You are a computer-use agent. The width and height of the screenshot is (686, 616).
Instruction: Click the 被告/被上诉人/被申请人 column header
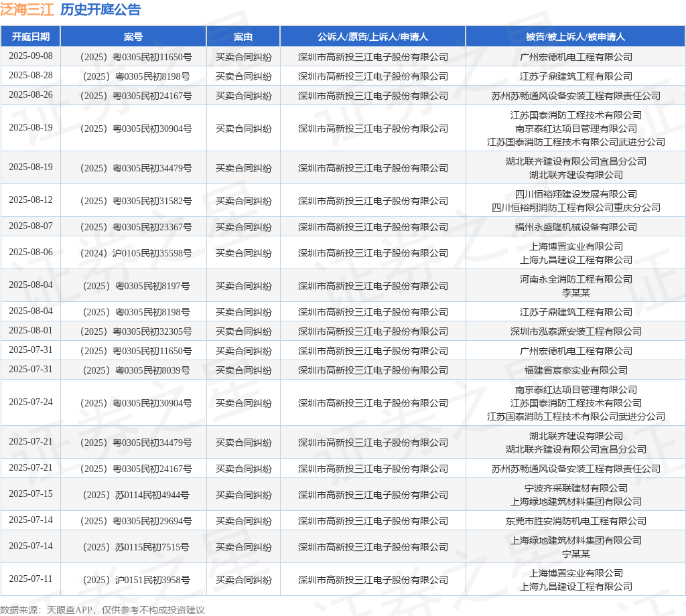(575, 37)
